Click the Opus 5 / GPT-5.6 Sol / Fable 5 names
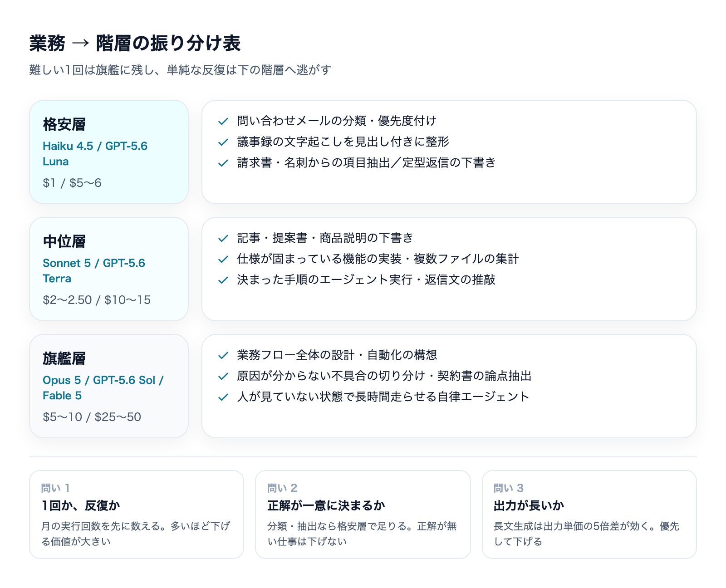The image size is (726, 588). [x=103, y=388]
